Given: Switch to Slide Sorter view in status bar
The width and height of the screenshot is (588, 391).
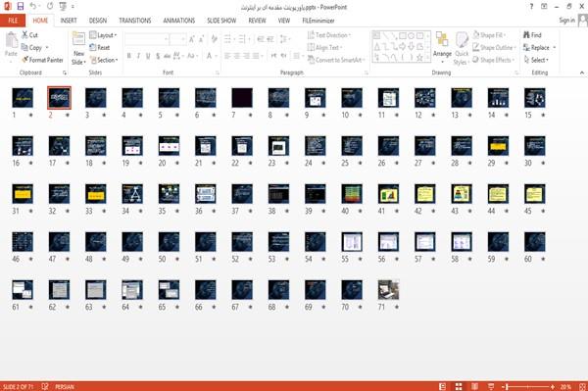Looking at the screenshot, I should coord(459,386).
